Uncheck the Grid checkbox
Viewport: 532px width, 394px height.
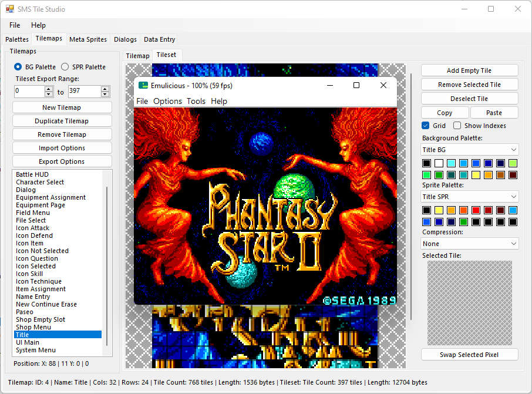[426, 126]
